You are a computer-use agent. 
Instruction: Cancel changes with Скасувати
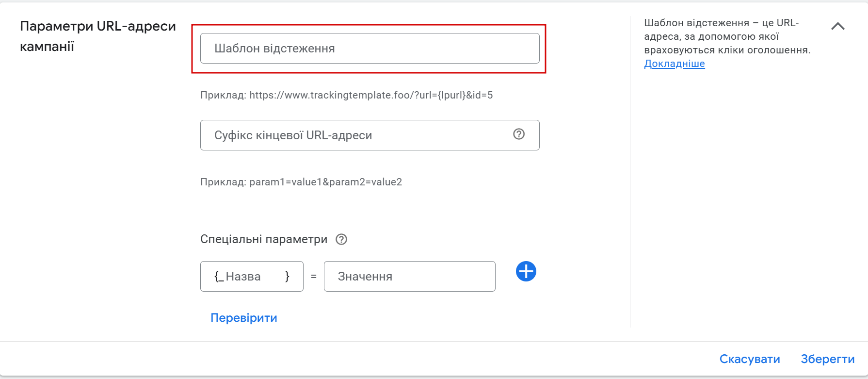click(750, 359)
